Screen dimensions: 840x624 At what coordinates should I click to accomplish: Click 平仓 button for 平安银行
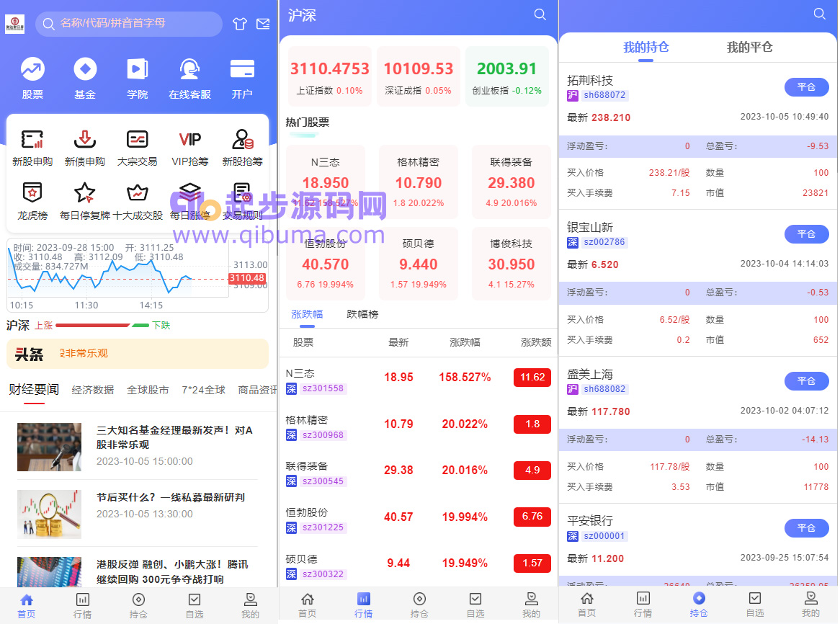806,528
